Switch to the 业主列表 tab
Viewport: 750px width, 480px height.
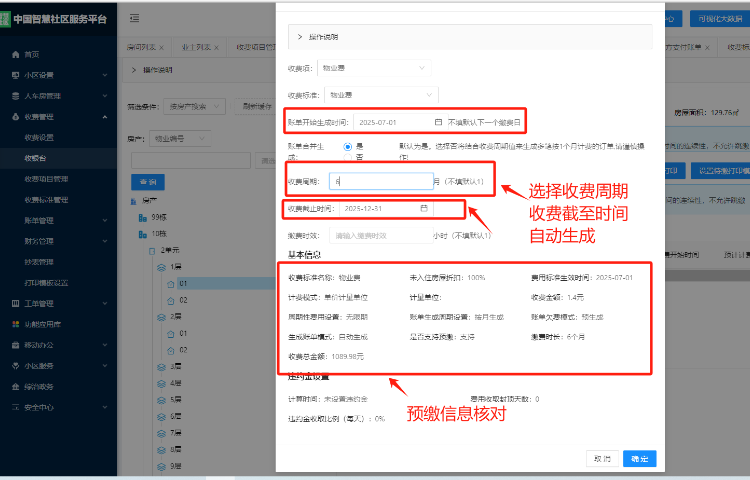coord(196,47)
